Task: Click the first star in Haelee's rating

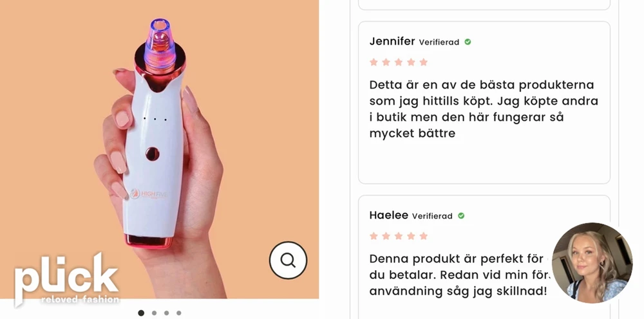Action: coord(374,236)
